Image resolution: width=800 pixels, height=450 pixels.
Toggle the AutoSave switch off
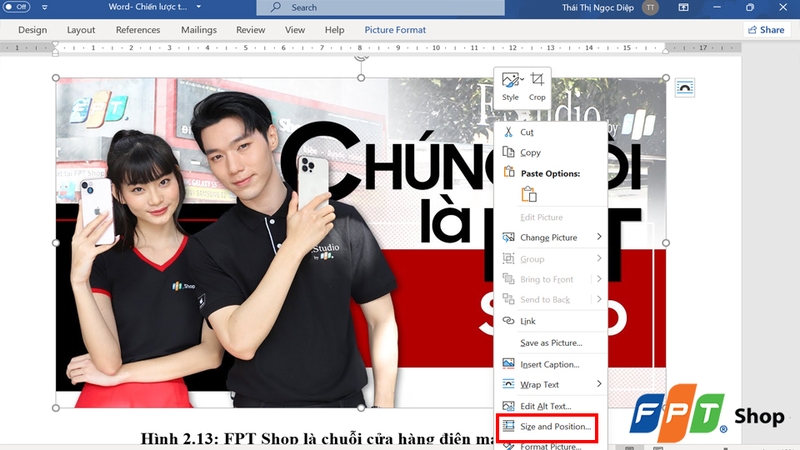point(16,7)
